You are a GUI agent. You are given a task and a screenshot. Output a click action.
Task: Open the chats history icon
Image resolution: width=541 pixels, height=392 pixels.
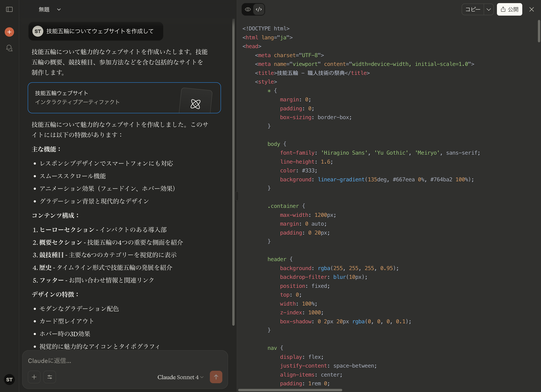point(9,48)
